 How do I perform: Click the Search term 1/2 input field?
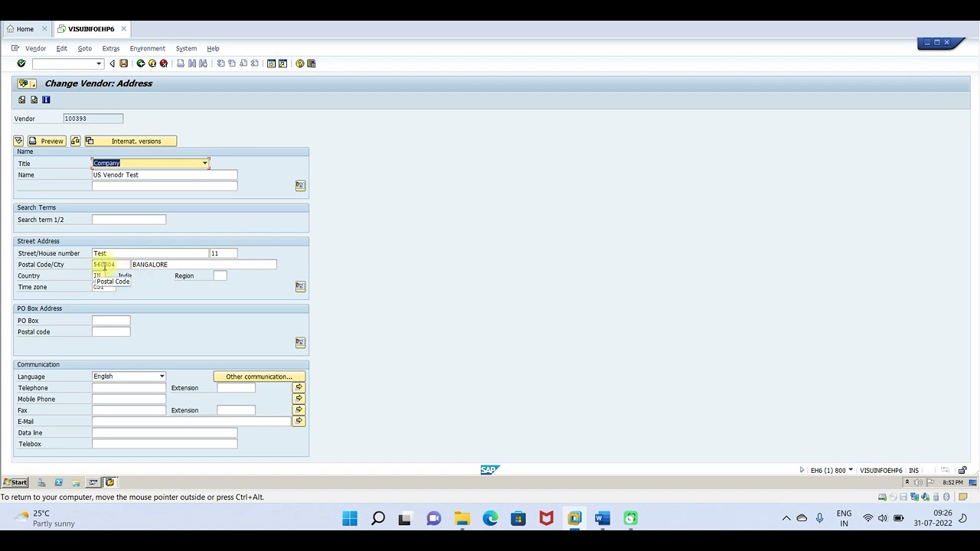click(x=129, y=220)
